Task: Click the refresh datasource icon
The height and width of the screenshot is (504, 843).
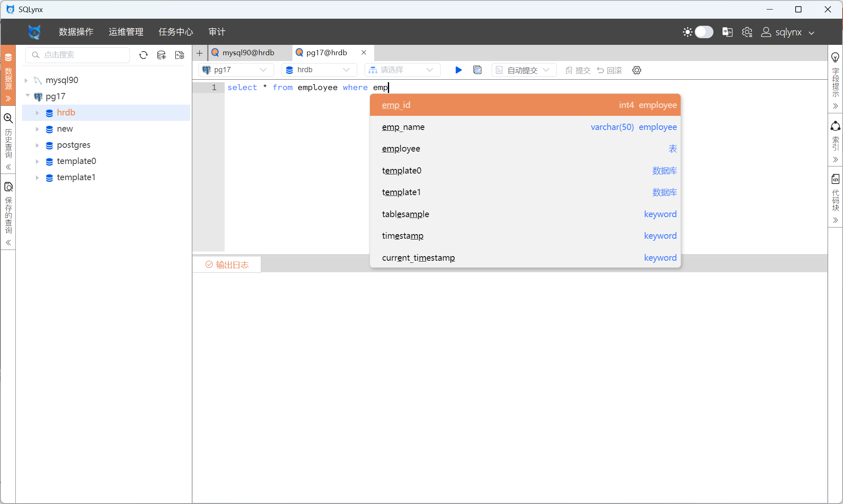Action: pyautogui.click(x=143, y=55)
